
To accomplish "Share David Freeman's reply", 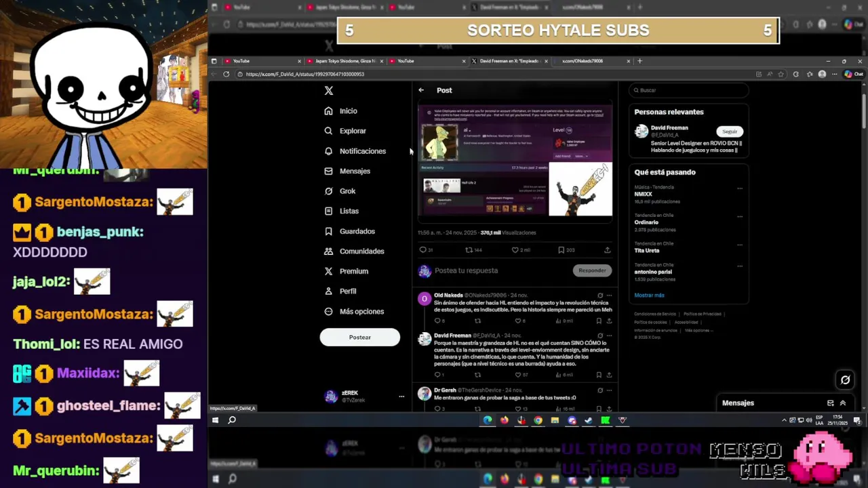I will coord(609,374).
